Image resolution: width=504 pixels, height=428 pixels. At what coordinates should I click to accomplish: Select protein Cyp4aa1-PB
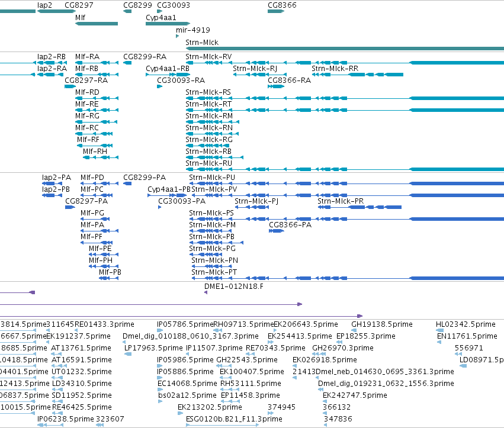pos(169,189)
